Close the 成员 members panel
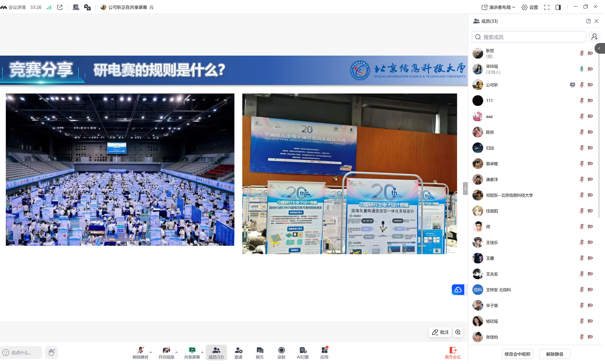 click(x=596, y=21)
